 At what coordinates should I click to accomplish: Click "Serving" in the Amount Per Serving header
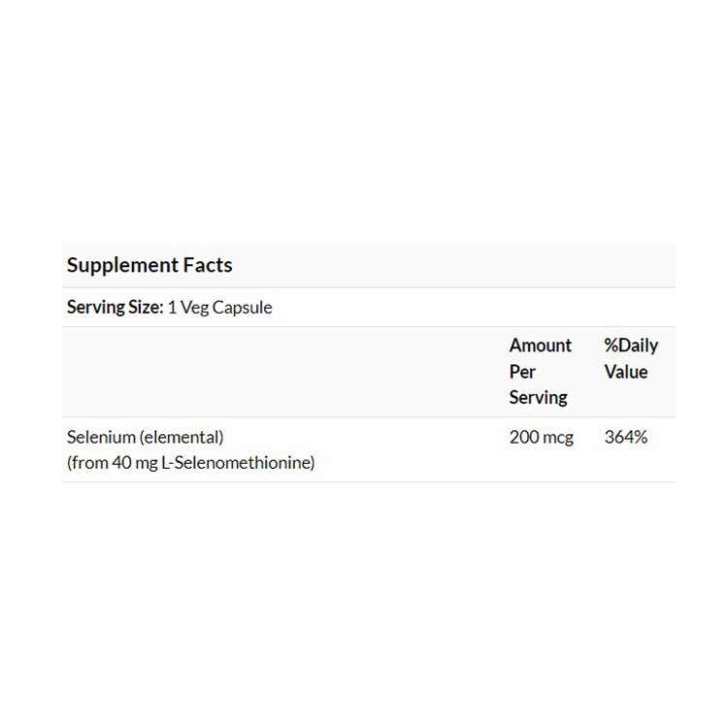click(x=538, y=397)
